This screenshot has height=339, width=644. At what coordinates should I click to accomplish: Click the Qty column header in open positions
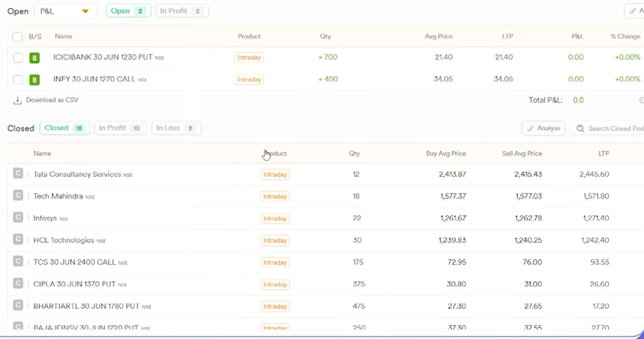click(325, 37)
